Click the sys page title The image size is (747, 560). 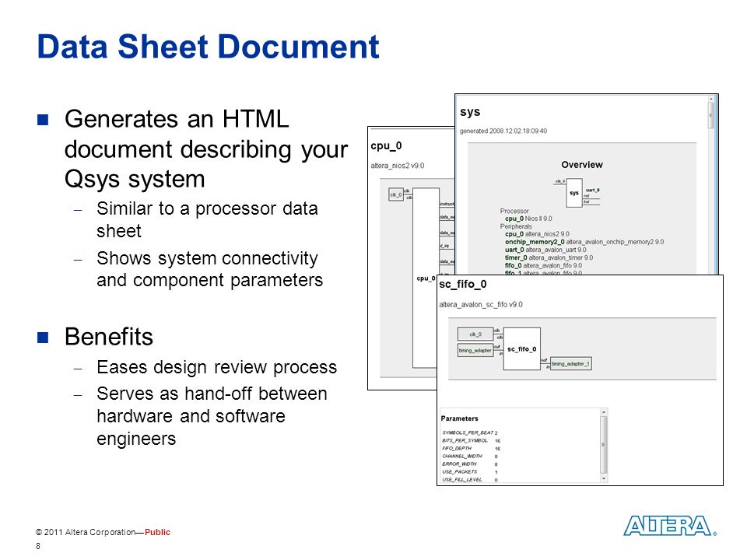click(x=470, y=112)
